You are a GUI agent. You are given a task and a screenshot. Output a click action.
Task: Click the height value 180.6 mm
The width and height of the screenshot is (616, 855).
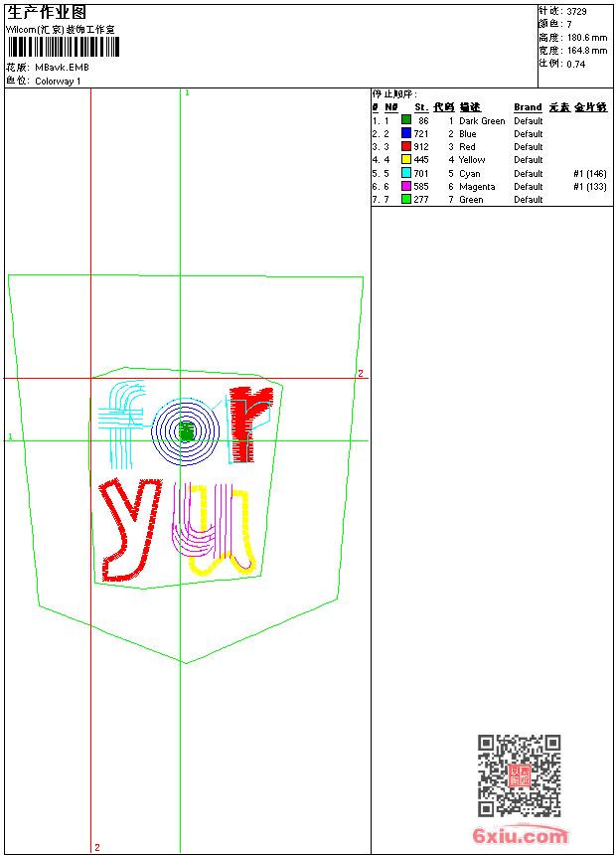(587, 38)
